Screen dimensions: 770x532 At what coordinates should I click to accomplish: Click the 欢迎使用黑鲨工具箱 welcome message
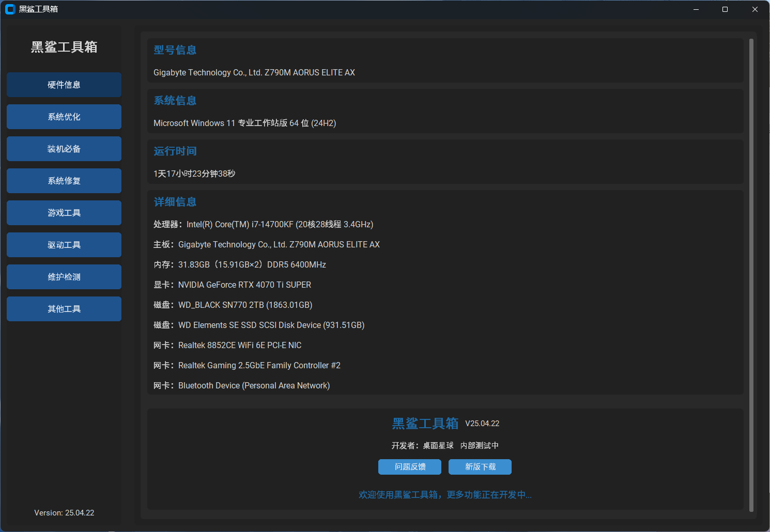click(445, 495)
